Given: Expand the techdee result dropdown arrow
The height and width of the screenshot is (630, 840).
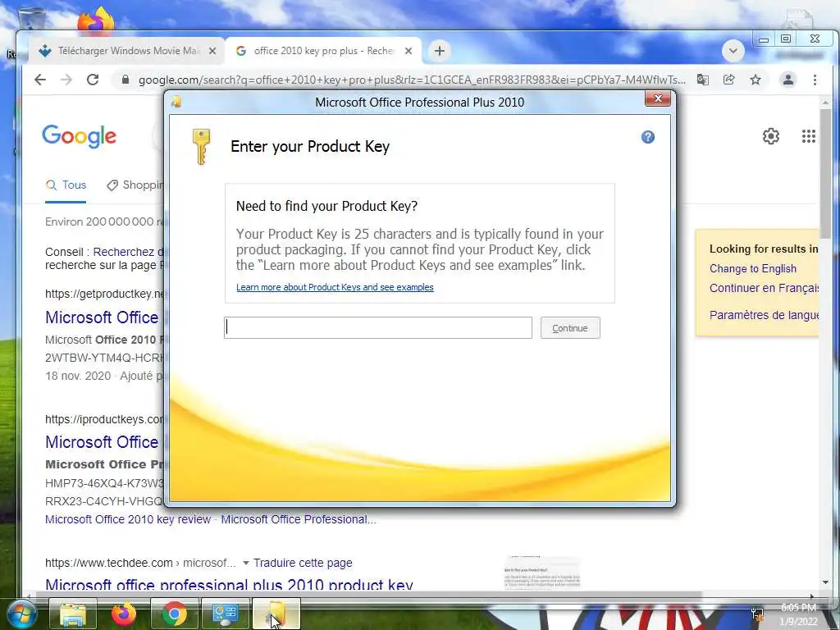Looking at the screenshot, I should [246, 563].
